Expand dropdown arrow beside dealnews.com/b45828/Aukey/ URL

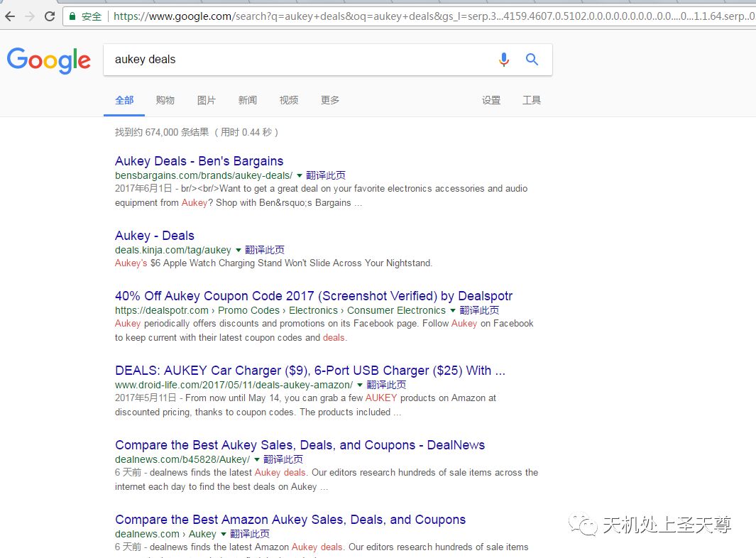click(x=257, y=459)
